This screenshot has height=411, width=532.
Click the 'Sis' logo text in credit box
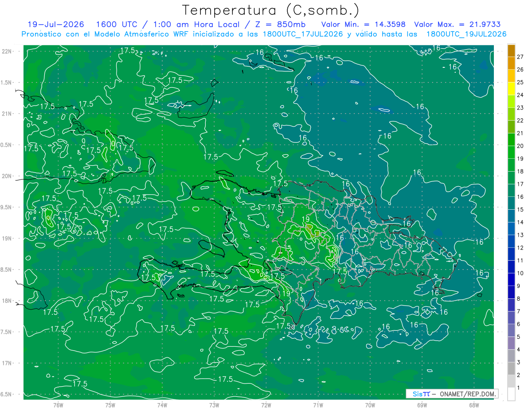click(x=417, y=394)
